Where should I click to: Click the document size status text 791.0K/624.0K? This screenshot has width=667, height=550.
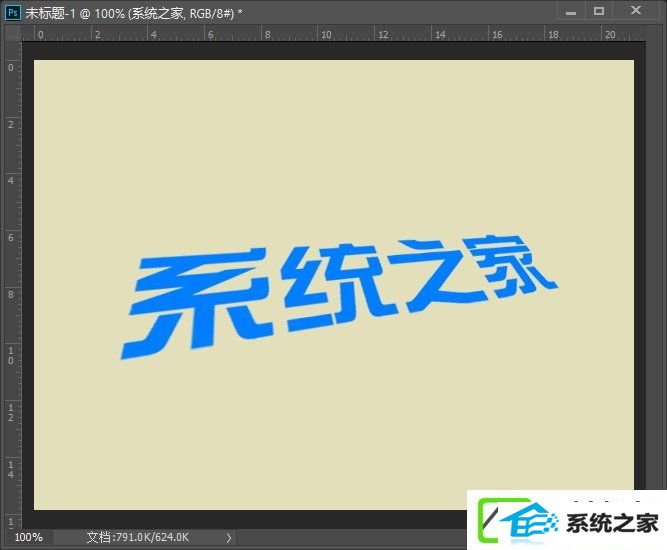[x=138, y=537]
